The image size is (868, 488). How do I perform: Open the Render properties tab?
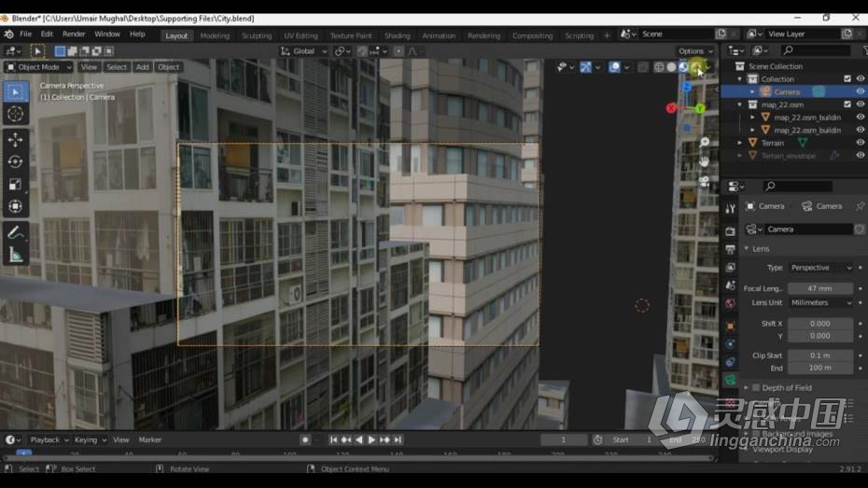pos(730,231)
